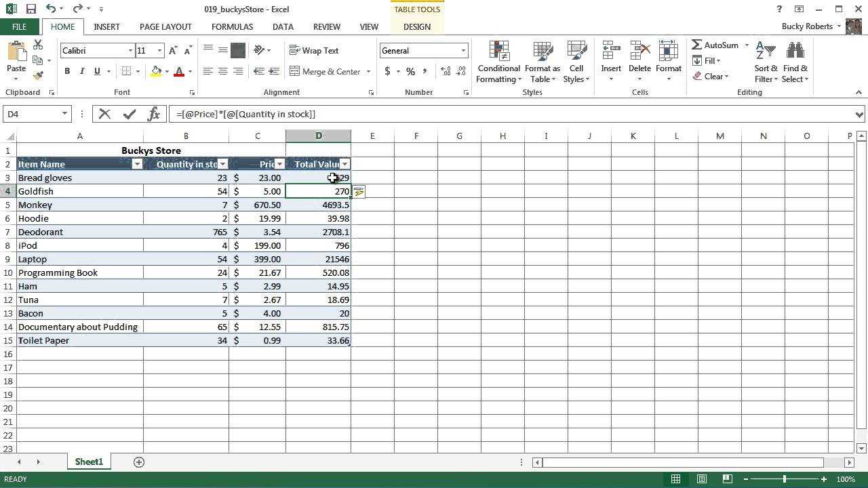Open the Font name Calibri dropdown
The image size is (868, 488).
coord(130,51)
